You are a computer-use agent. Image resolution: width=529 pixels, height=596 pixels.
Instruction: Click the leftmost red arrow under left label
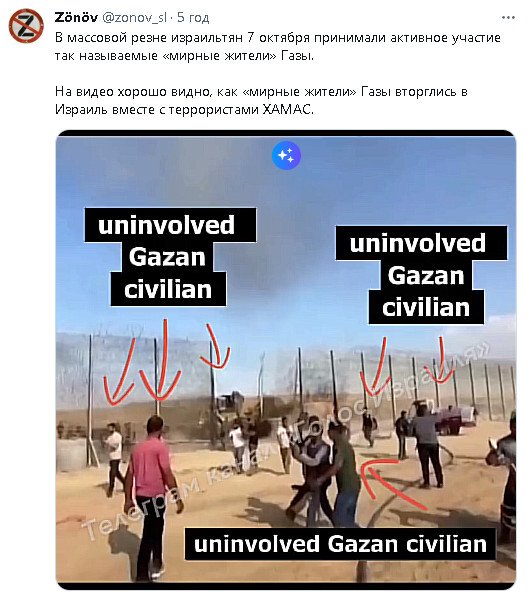120,372
